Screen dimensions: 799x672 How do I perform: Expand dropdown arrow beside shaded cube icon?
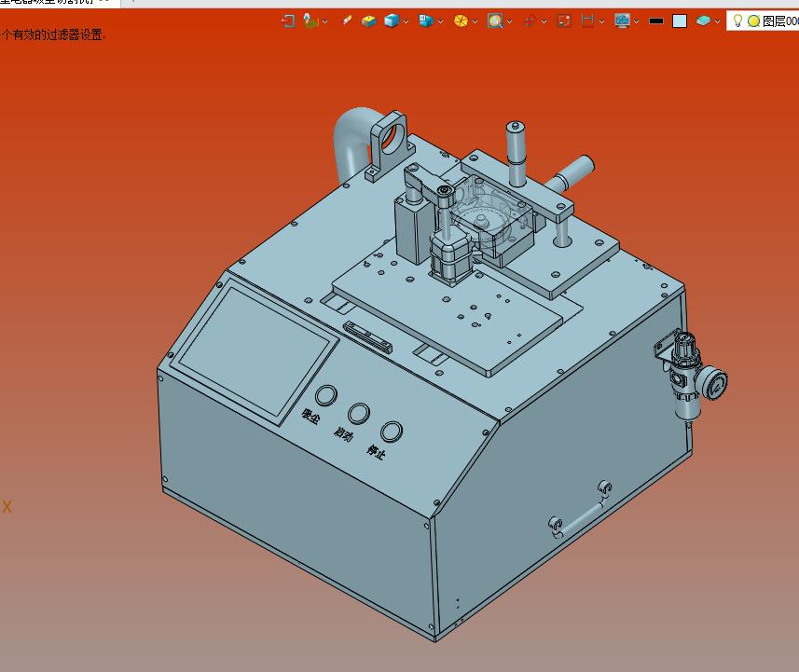(406, 21)
